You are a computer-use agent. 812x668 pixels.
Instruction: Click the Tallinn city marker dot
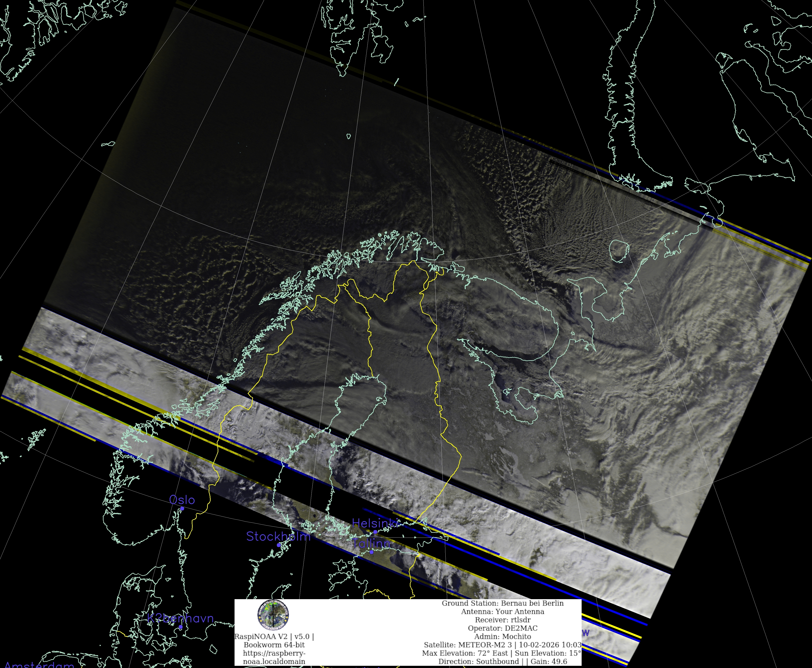[371, 552]
